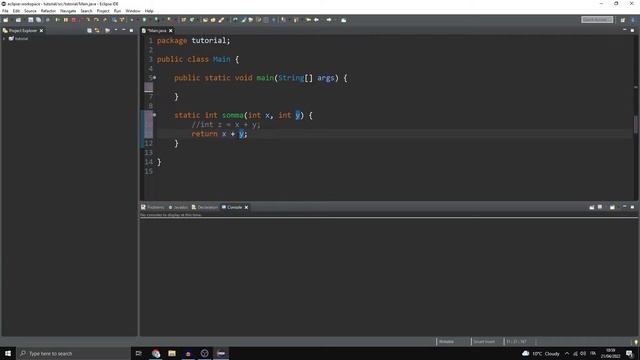Click Project Explorer filter icon
Image resolution: width=640 pixels, height=360 pixels.
coord(107,31)
